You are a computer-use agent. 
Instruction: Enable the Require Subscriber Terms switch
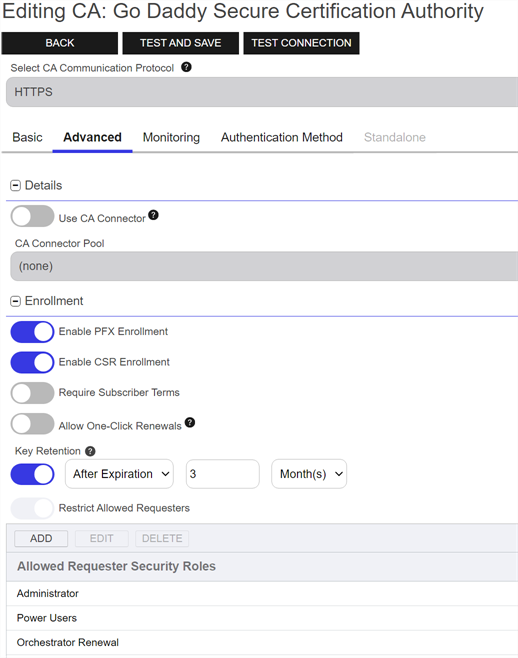32,393
